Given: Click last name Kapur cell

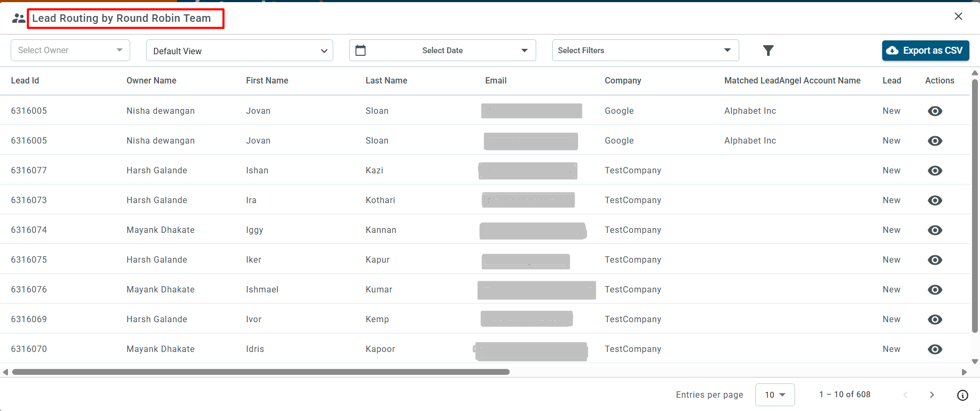Looking at the screenshot, I should click(x=378, y=260).
